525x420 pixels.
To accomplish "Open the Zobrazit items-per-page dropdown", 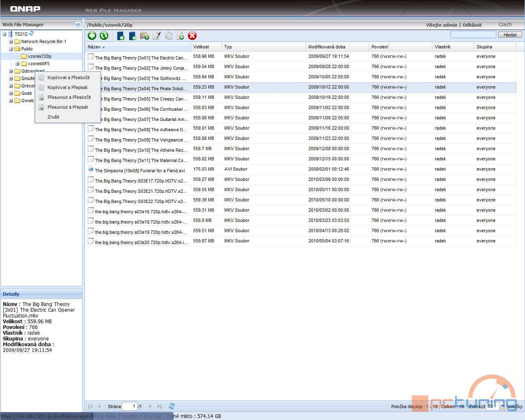I will [502, 406].
